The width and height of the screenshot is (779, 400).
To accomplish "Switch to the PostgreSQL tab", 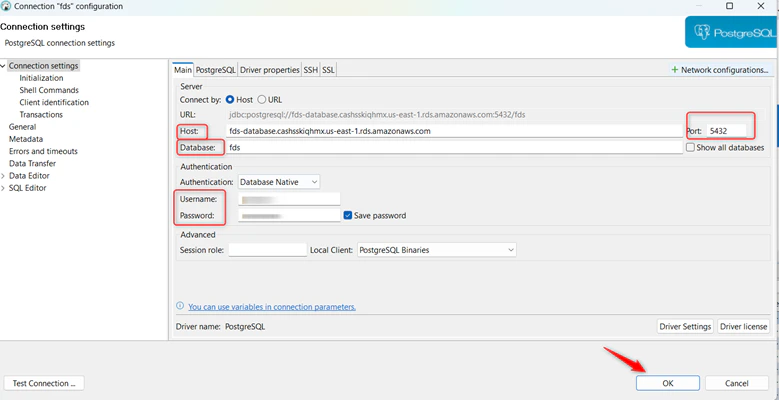I will (x=216, y=70).
